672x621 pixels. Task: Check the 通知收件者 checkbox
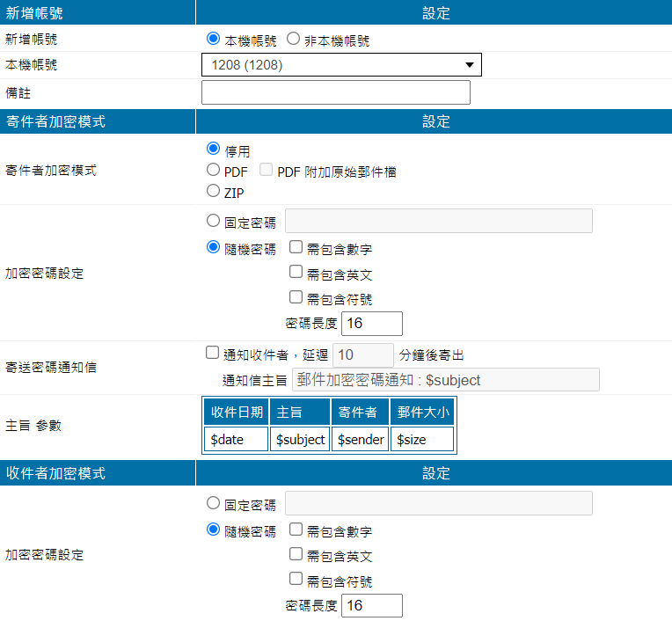[212, 354]
